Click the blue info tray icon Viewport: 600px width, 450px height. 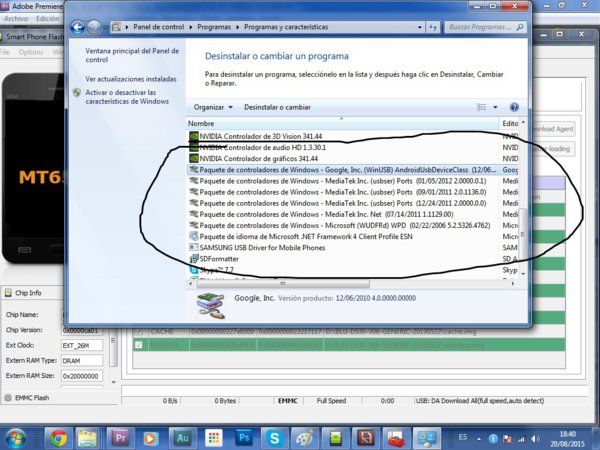493,439
